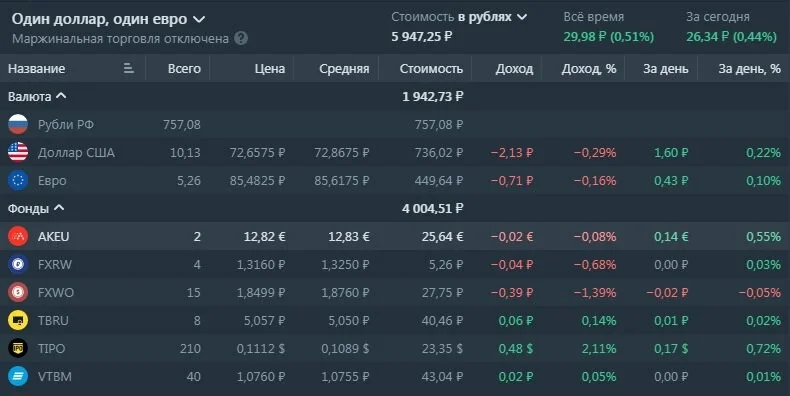
Task: Select the FXRW row name
Action: coord(54,264)
